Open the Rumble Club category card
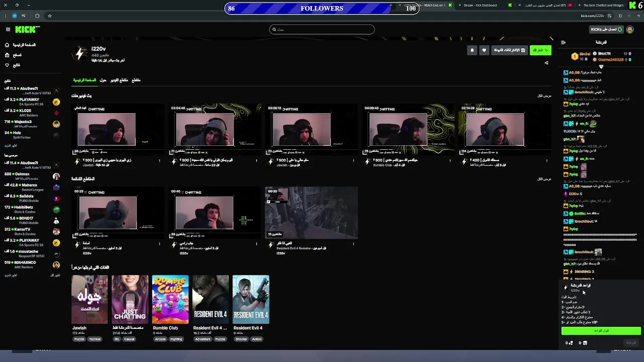 (170, 299)
